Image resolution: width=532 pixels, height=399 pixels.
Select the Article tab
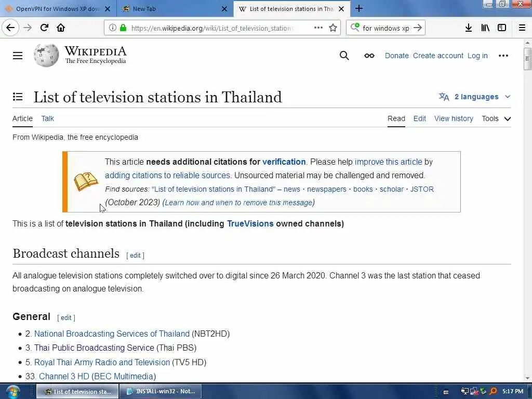22,119
